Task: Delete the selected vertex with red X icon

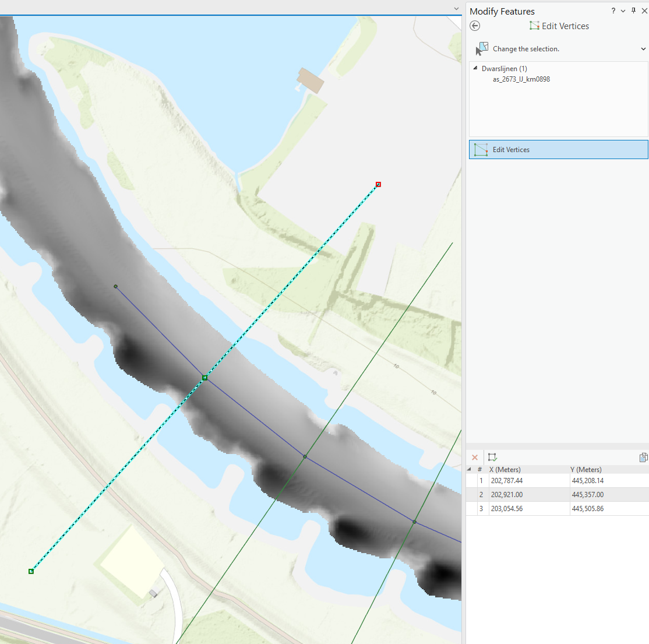Action: pyautogui.click(x=474, y=457)
